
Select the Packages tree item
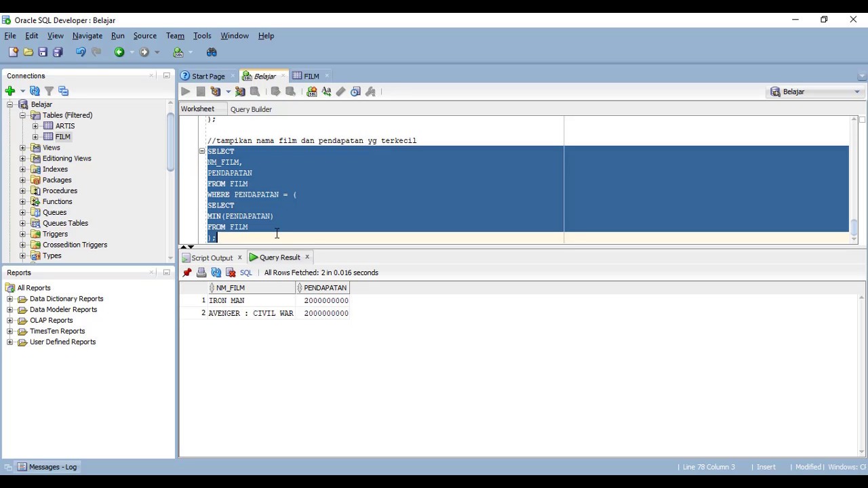coord(57,180)
